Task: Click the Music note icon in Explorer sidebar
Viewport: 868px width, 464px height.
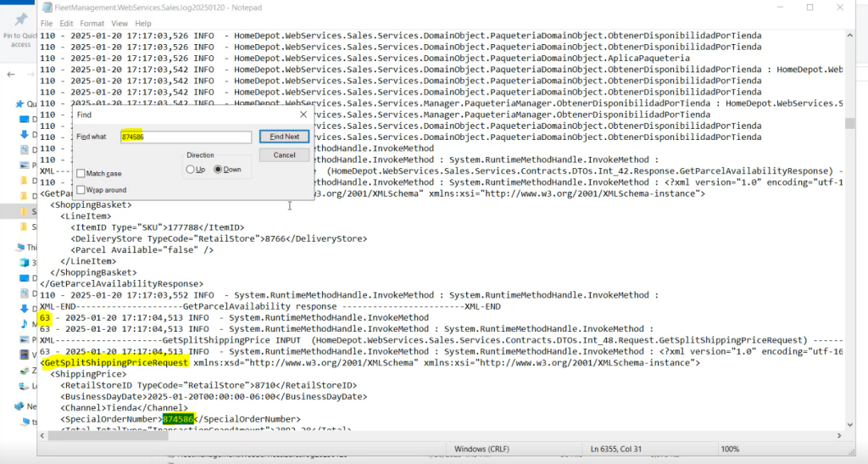Action: coord(24,323)
